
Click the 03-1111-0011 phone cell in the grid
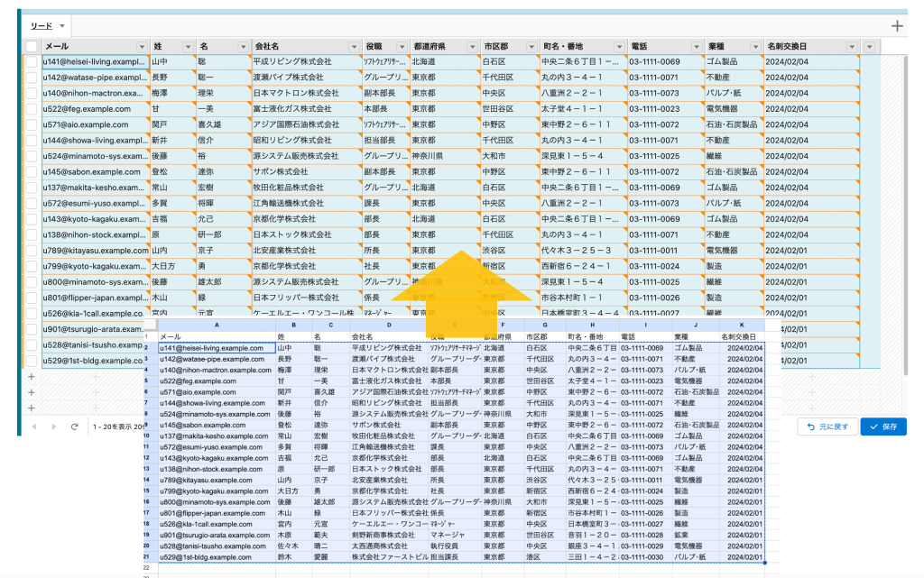point(666,251)
